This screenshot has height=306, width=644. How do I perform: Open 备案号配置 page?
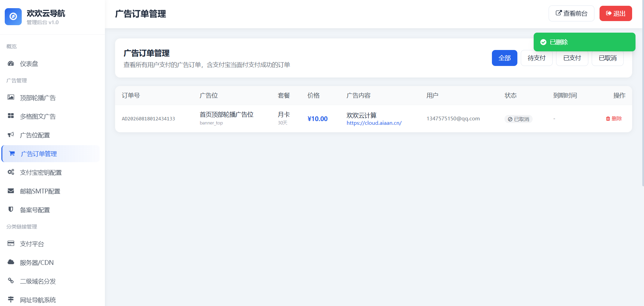click(x=51, y=210)
